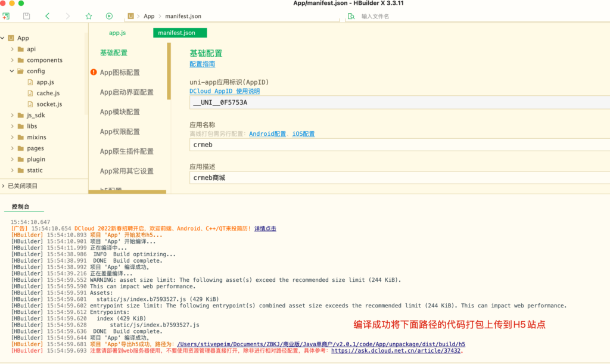Click the warning icon beside App图标配置
Image resolution: width=610 pixels, height=364 pixels.
94,72
